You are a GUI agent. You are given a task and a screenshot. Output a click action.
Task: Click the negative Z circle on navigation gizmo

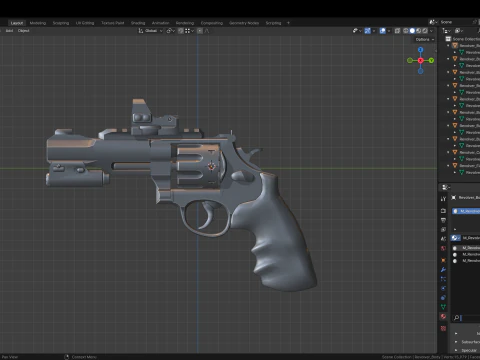pos(421,71)
